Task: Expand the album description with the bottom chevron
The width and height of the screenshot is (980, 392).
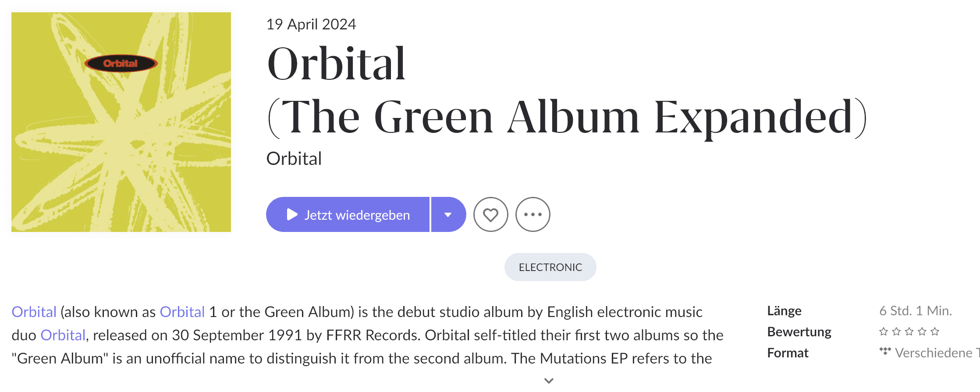Action: [549, 381]
